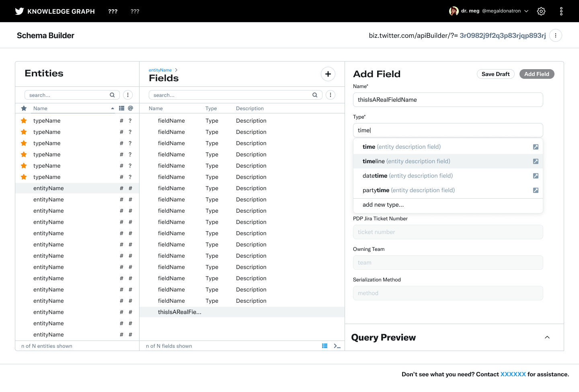579x392 pixels.
Task: Unstar the first typeName entity
Action: 24,121
